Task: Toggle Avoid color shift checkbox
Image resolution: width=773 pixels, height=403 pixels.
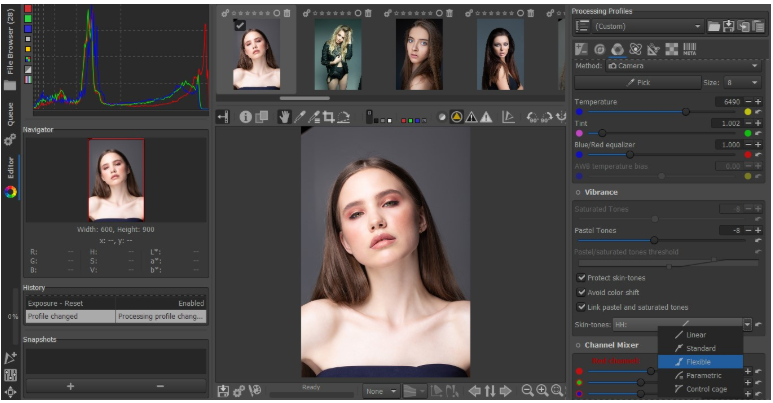Action: point(581,292)
